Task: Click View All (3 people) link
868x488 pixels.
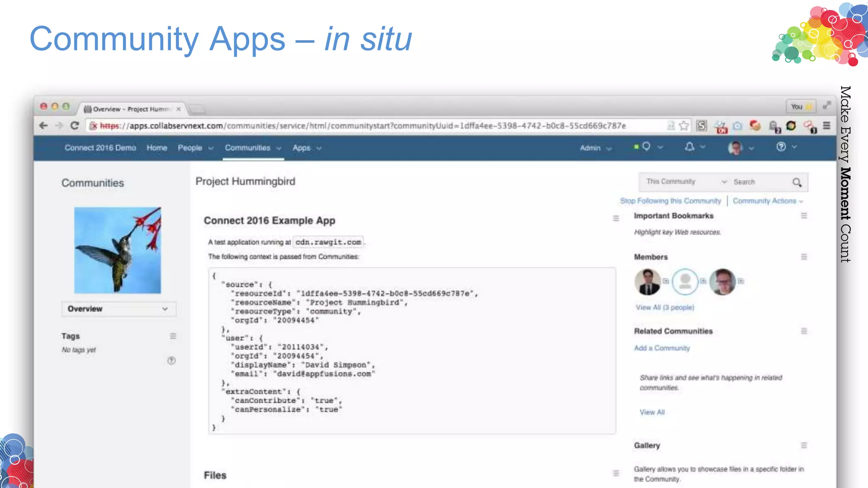Action: [x=665, y=307]
